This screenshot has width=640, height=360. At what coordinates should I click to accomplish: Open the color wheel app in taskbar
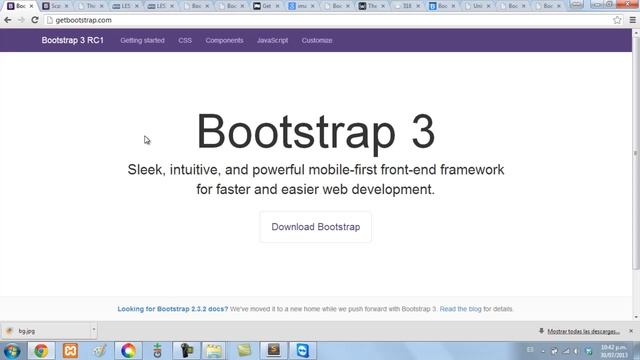coord(128,351)
